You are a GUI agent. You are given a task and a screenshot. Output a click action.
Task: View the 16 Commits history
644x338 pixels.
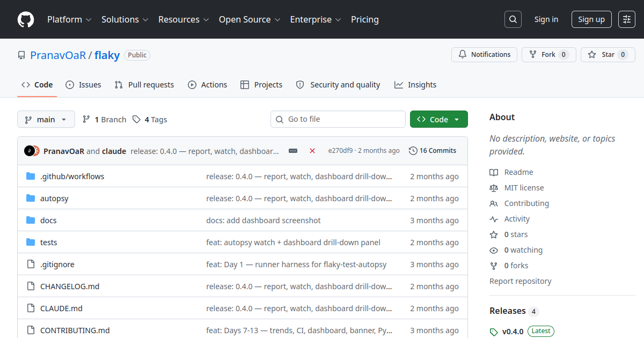click(433, 151)
